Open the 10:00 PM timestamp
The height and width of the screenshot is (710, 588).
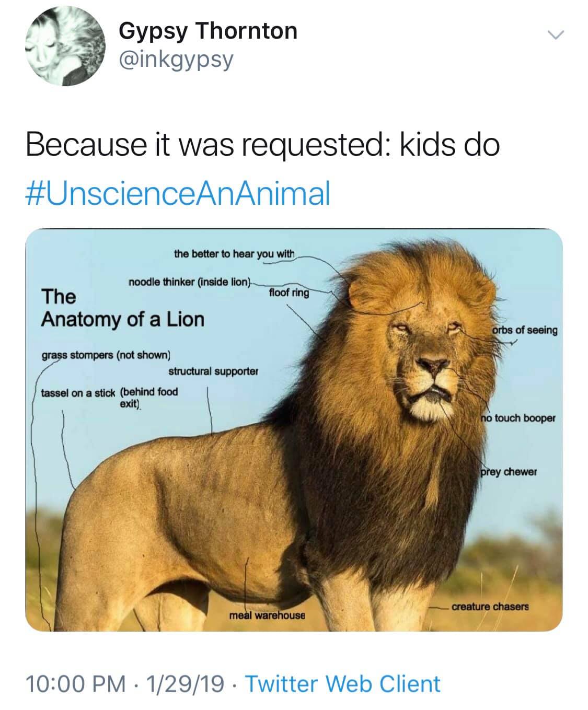pyautogui.click(x=76, y=683)
